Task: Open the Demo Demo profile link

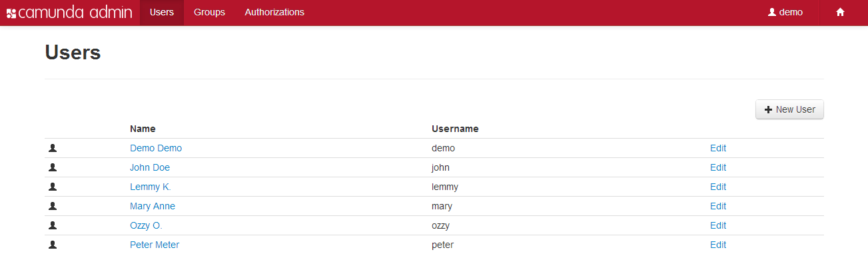Action: (x=156, y=148)
